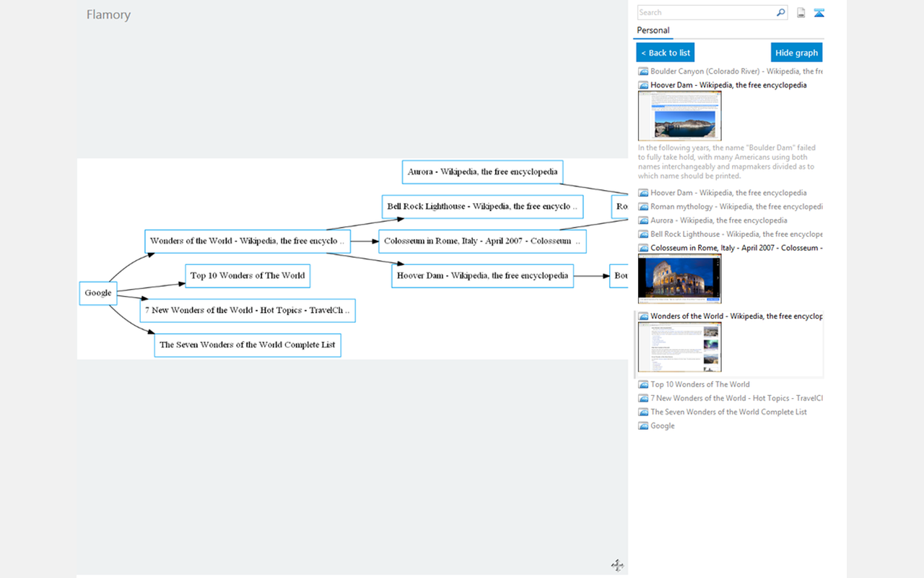
Task: Click the Seven Wonders Complete List icon
Action: [x=642, y=412]
